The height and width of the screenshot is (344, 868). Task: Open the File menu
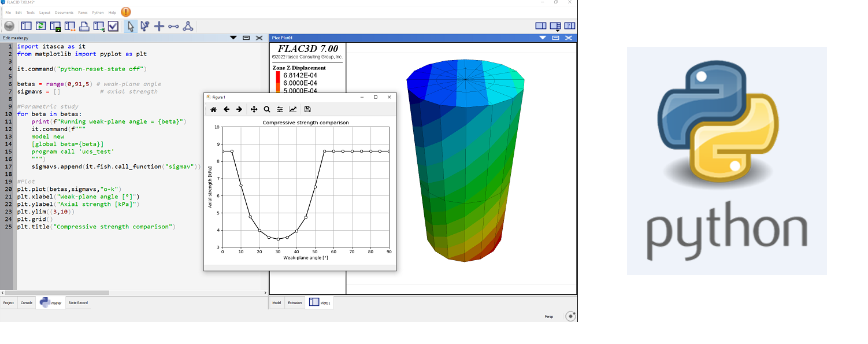(x=8, y=12)
